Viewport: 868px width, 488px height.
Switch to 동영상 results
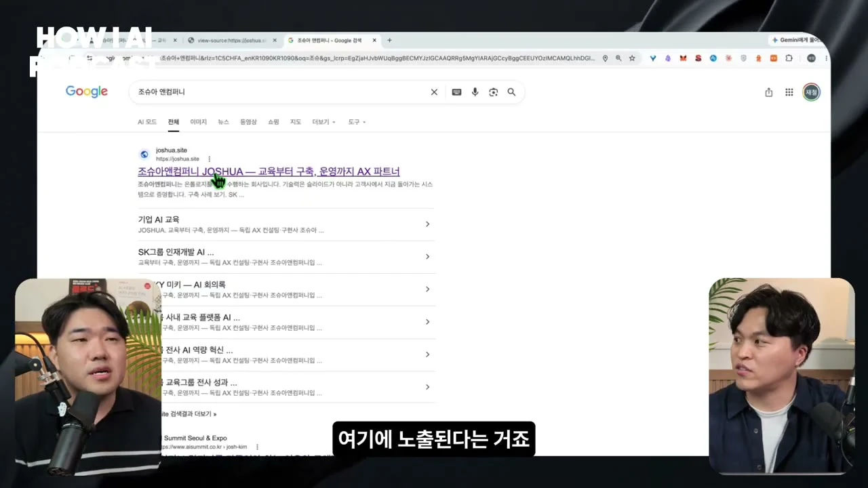tap(248, 122)
